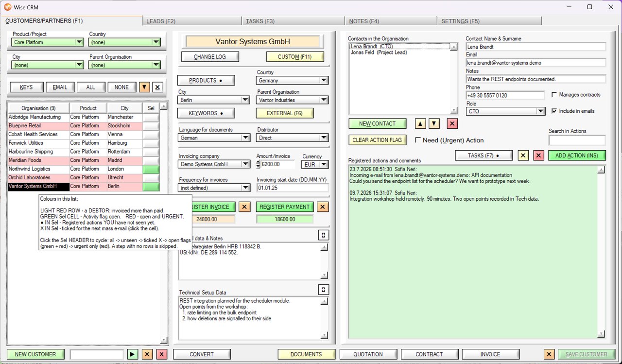Click the orange X after the green play arrow
The width and height of the screenshot is (622, 364).
pyautogui.click(x=147, y=354)
